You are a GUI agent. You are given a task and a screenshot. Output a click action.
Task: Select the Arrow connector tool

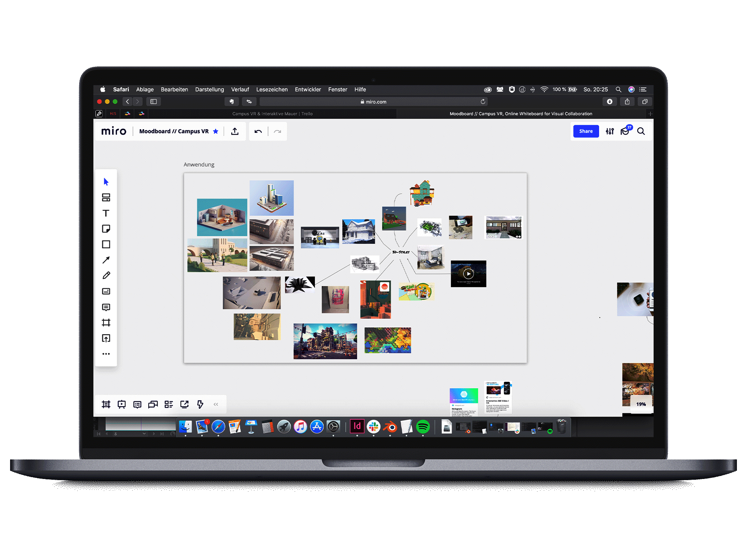[106, 260]
